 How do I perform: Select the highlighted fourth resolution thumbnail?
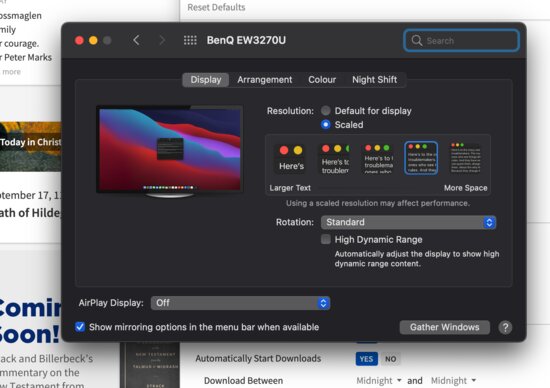coord(421,158)
